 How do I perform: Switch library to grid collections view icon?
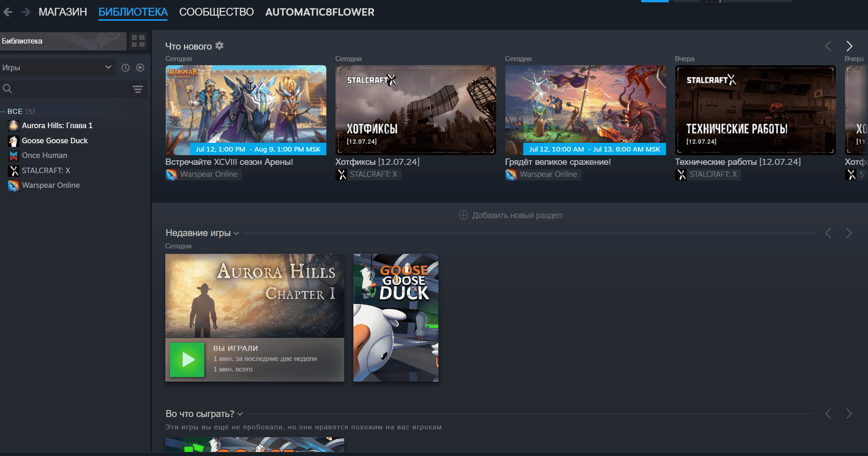(138, 41)
